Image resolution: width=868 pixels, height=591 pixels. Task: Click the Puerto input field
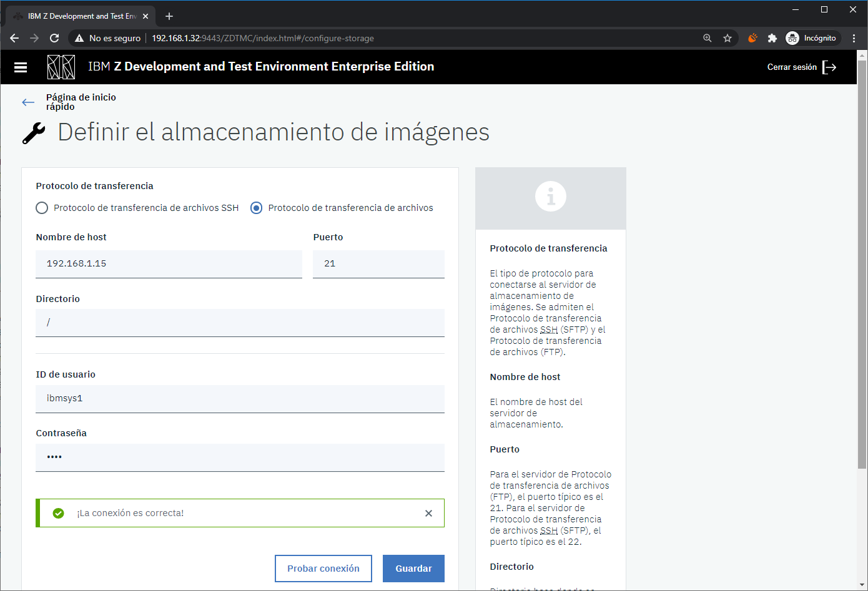coord(378,264)
